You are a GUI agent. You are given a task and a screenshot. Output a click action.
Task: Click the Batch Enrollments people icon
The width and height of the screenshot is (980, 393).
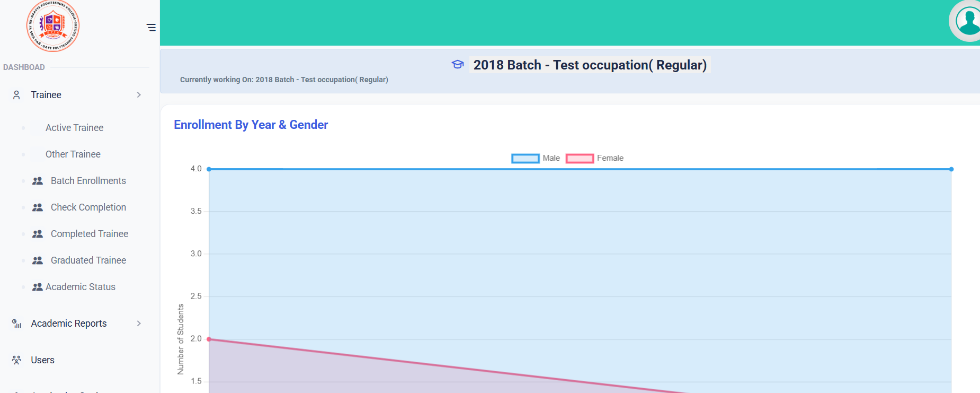point(38,181)
